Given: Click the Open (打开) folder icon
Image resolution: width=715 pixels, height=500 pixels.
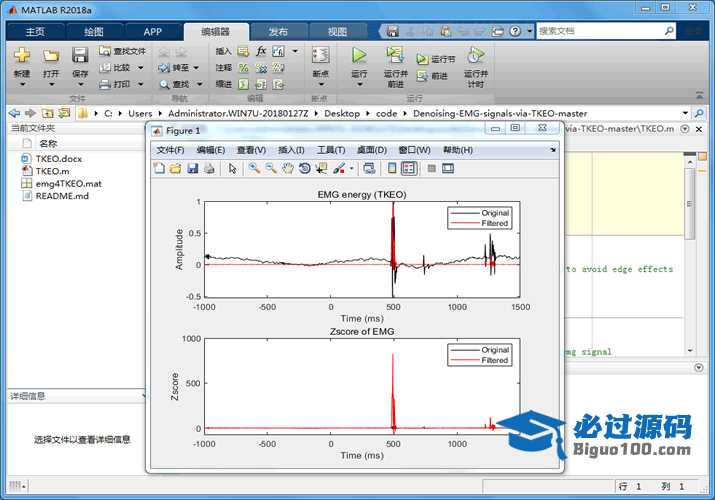Looking at the screenshot, I should click(x=51, y=56).
